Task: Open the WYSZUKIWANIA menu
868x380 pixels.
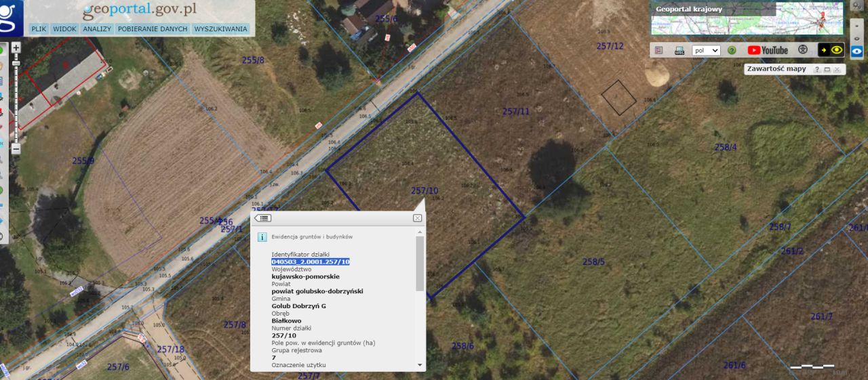Action: pos(220,29)
